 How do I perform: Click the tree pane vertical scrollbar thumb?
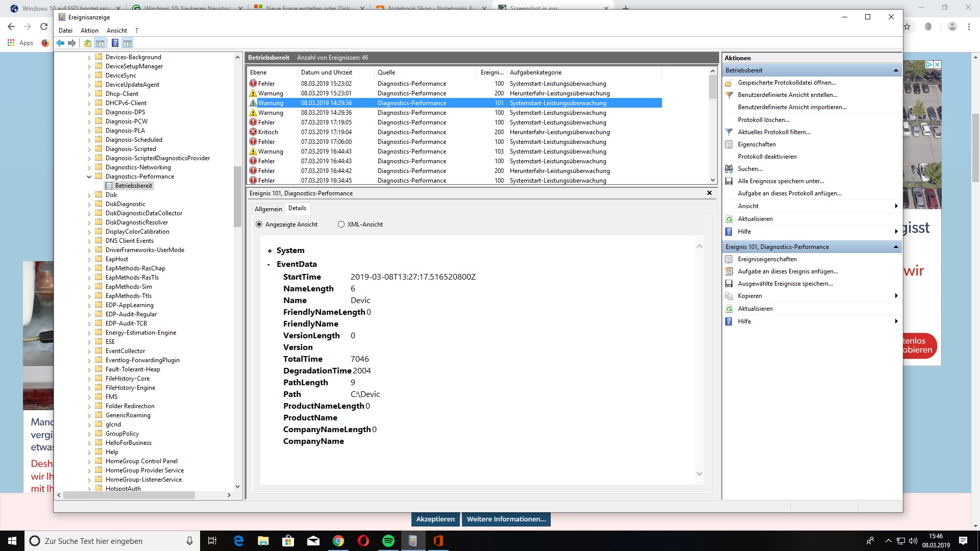tap(237, 196)
